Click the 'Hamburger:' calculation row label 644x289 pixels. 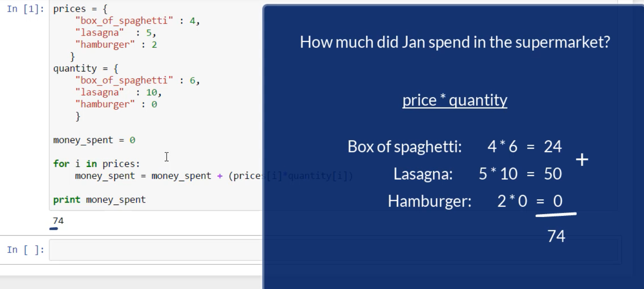click(x=429, y=201)
